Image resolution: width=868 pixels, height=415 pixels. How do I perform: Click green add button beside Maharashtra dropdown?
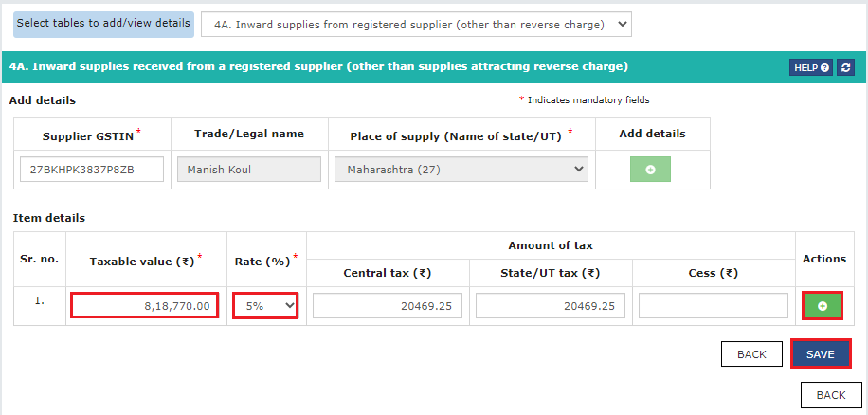click(650, 170)
